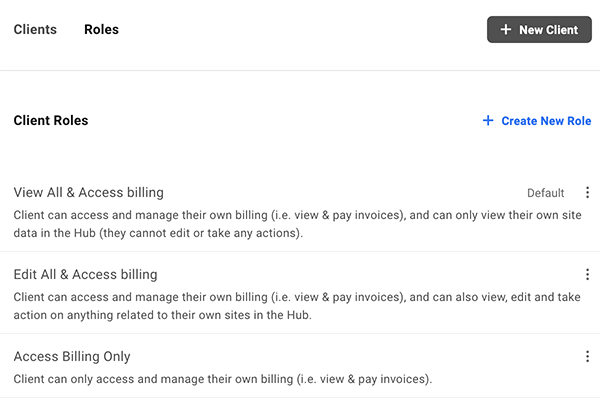Select the Roles tab
Image resolution: width=600 pixels, height=408 pixels.
[101, 30]
